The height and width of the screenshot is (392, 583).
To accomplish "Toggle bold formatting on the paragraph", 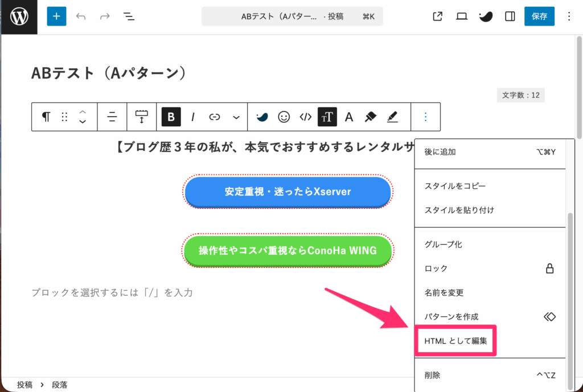I will 170,117.
